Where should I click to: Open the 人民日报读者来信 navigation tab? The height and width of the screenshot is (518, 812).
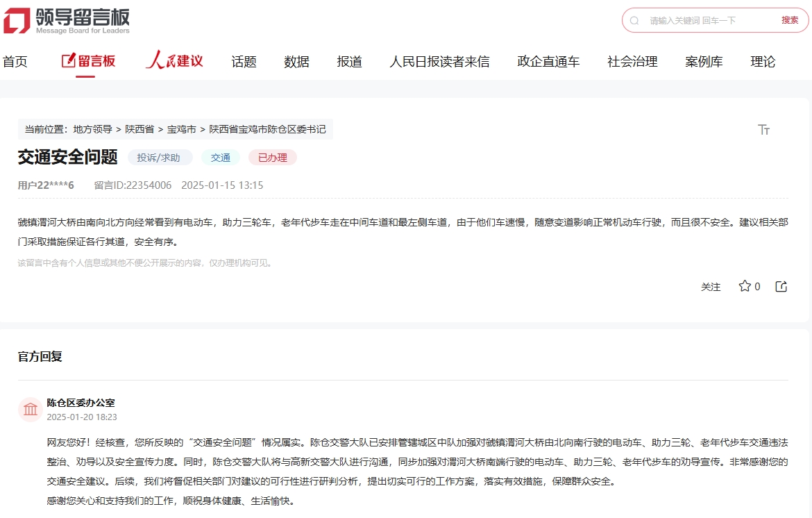point(440,62)
